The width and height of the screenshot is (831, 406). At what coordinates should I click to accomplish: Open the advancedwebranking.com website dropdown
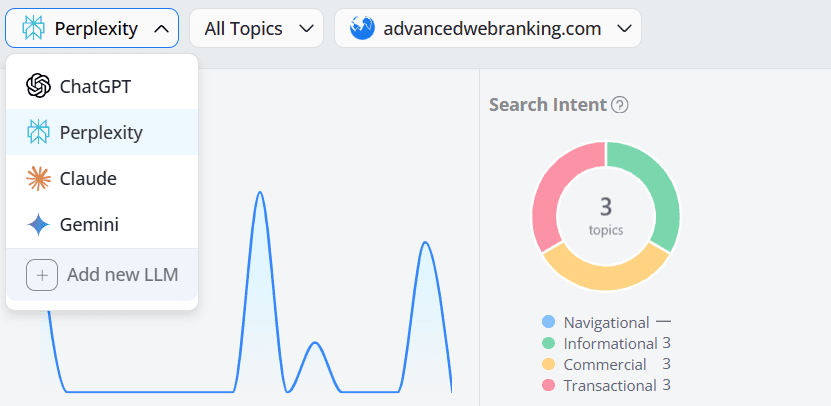pos(488,28)
